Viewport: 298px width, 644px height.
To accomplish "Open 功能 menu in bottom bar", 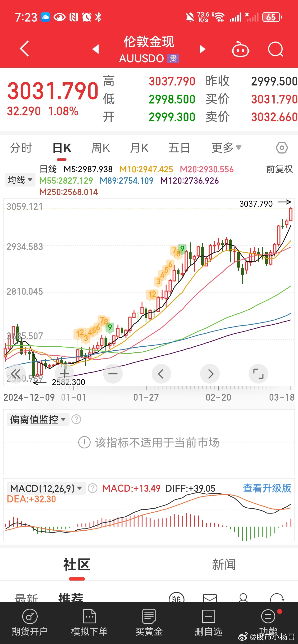I will click(x=268, y=622).
